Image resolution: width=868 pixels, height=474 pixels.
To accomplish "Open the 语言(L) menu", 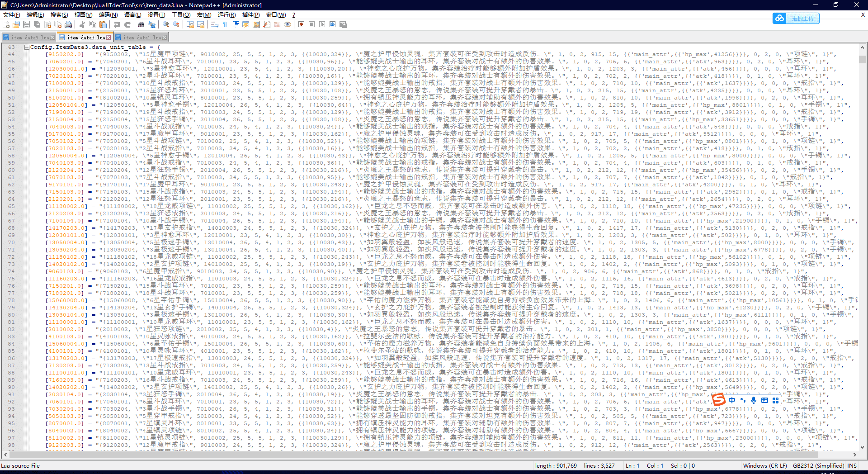I will (x=132, y=15).
